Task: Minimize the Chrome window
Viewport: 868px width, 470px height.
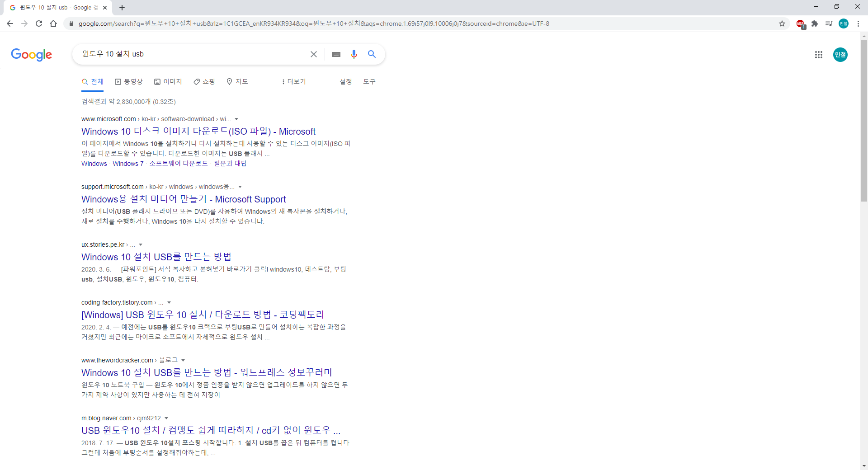Action: (816, 7)
